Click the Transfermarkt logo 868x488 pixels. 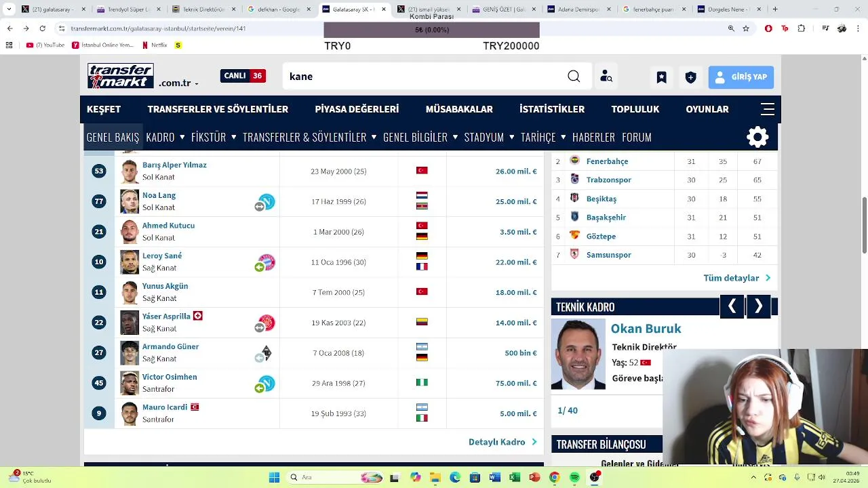click(x=121, y=76)
